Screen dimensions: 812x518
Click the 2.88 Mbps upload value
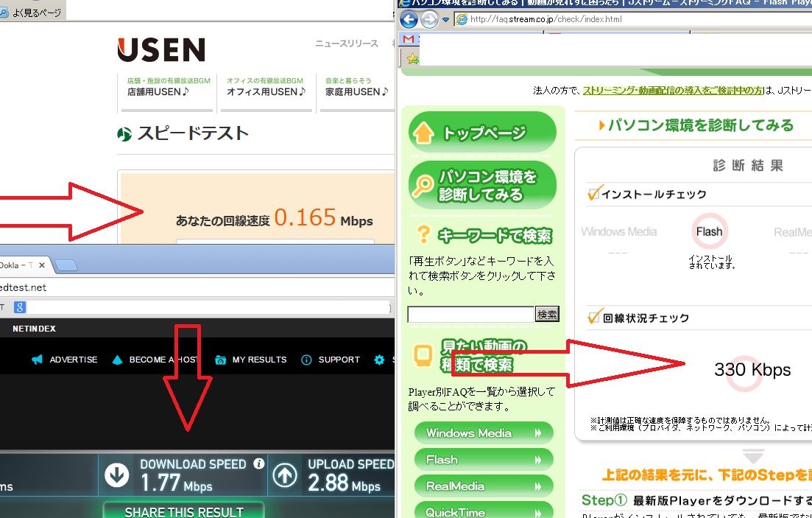(x=345, y=483)
